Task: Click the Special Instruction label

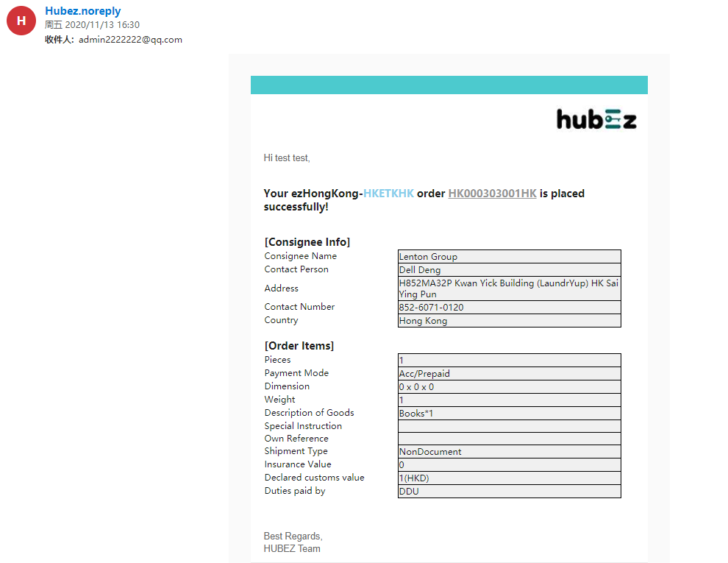Action: coord(303,425)
